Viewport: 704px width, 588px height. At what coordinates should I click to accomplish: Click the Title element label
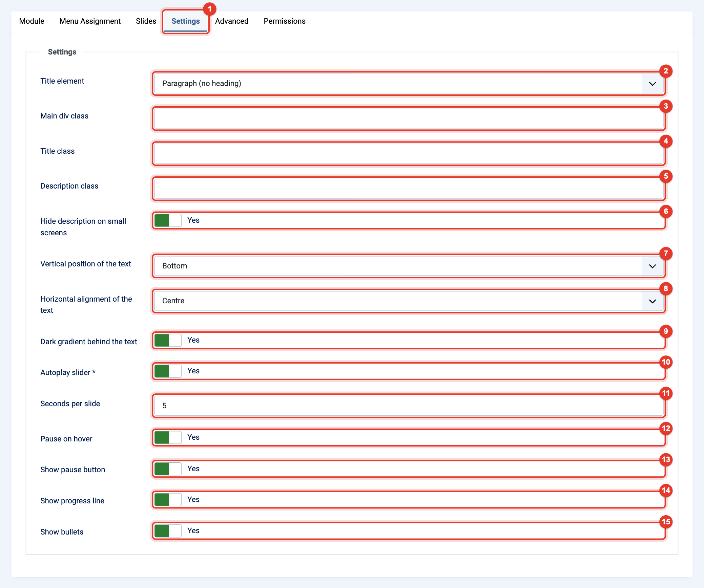pos(62,81)
